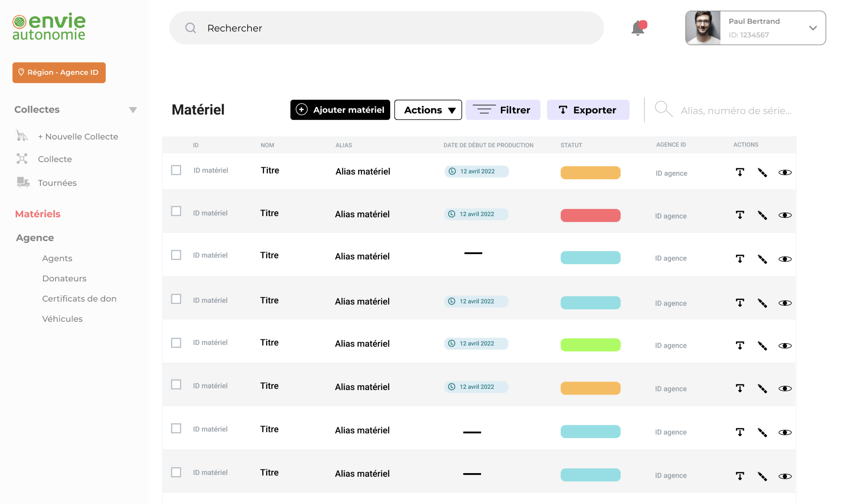Go to Véhicules in the Agence menu

click(x=62, y=319)
